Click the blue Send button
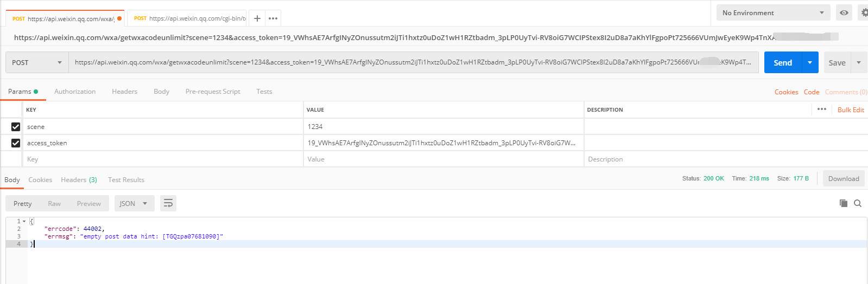868x284 pixels. (x=783, y=62)
